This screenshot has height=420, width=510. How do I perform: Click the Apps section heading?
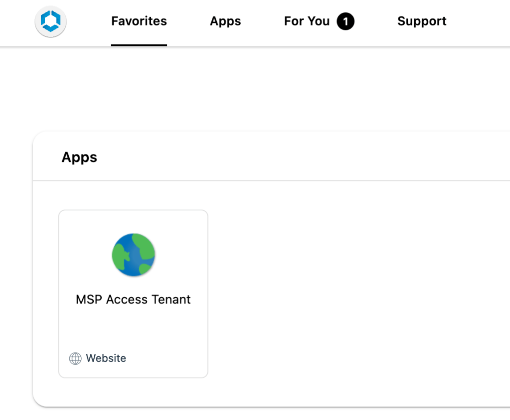[79, 157]
